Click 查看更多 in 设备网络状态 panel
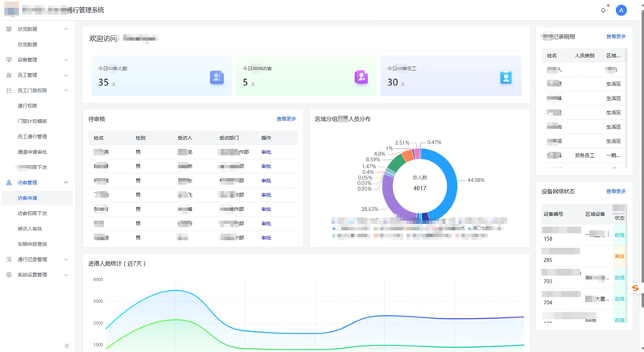644x352 pixels. pyautogui.click(x=615, y=192)
